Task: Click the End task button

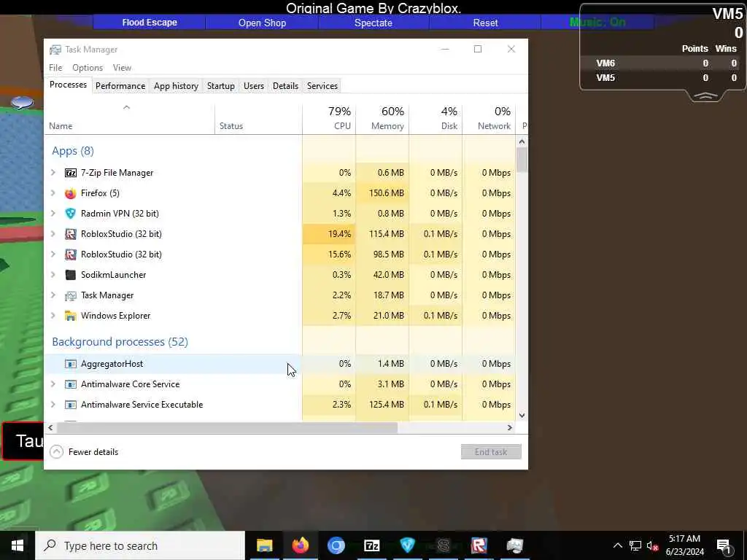Action: (x=491, y=452)
